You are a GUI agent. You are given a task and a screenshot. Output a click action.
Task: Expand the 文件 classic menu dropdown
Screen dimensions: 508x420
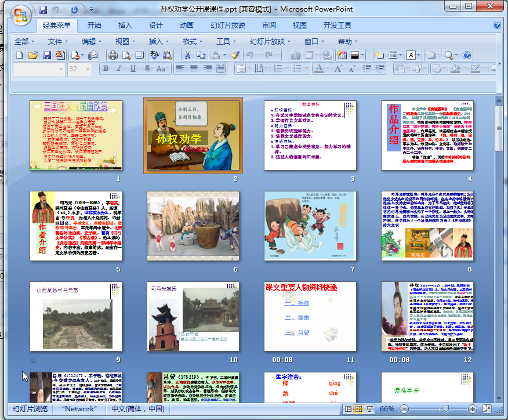tap(58, 42)
